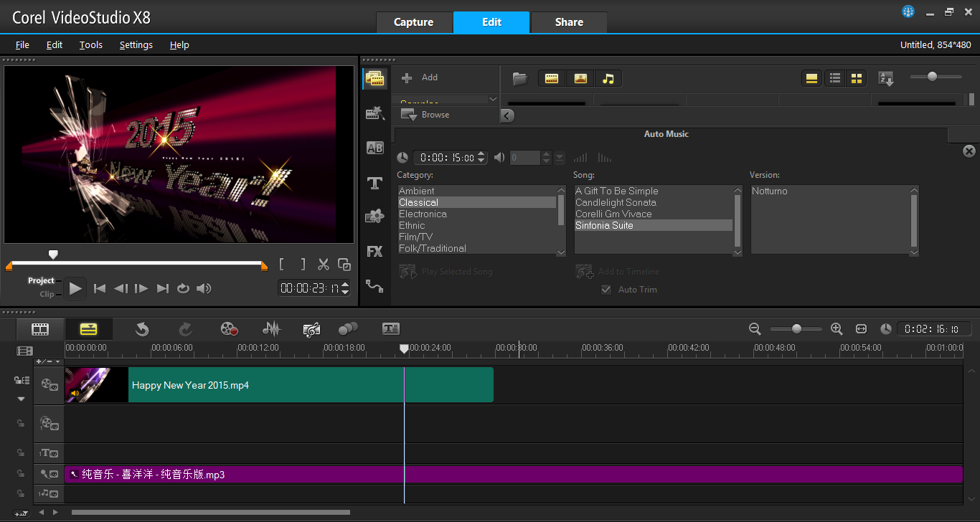Click the Auto Music toolbar icon
Viewport: 980px width, 522px height.
(x=311, y=329)
